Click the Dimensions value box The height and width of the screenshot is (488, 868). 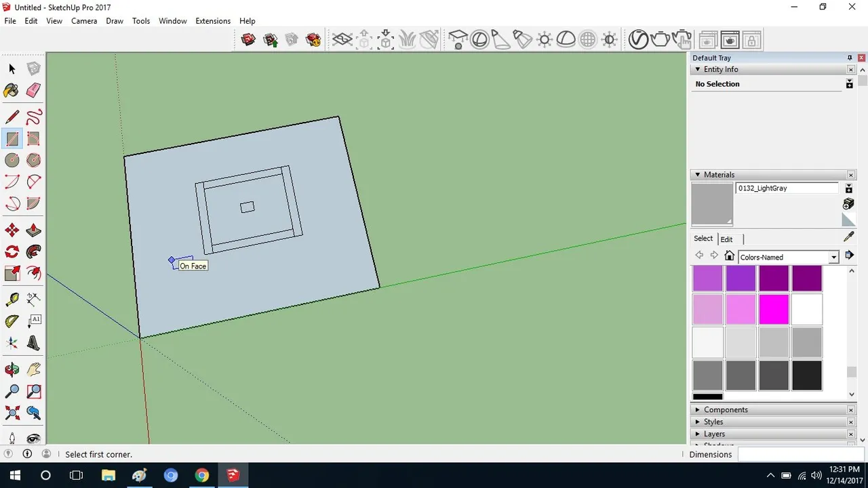click(x=800, y=454)
